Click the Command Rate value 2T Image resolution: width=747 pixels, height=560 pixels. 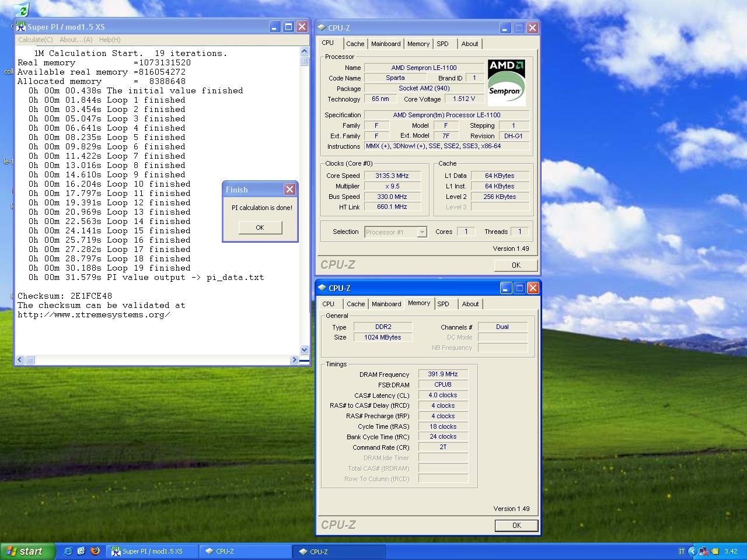coord(443,447)
